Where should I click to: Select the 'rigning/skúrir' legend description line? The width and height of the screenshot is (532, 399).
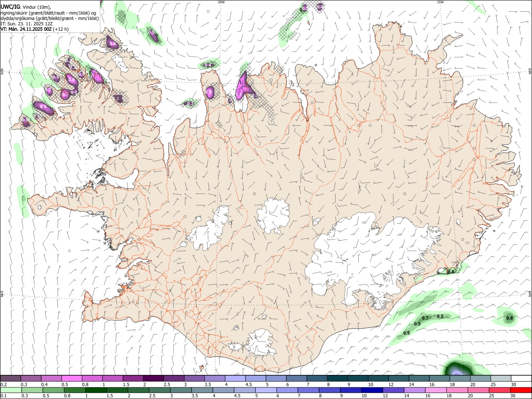[48, 13]
